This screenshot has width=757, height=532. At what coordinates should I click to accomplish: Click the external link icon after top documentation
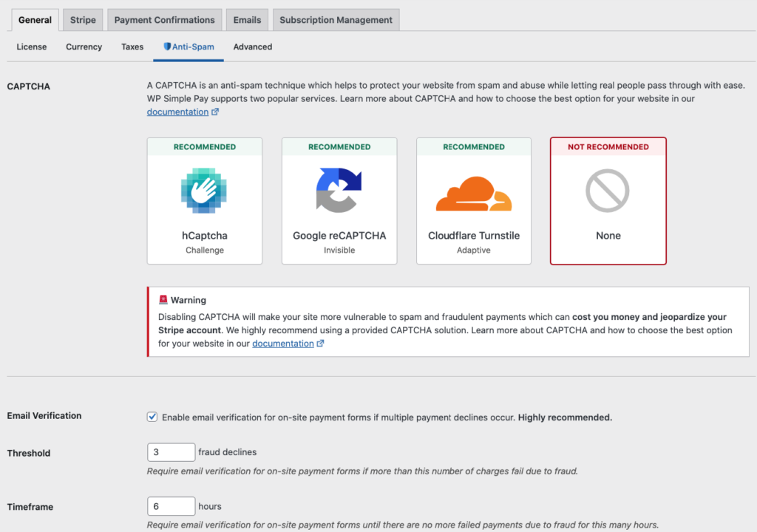point(215,112)
